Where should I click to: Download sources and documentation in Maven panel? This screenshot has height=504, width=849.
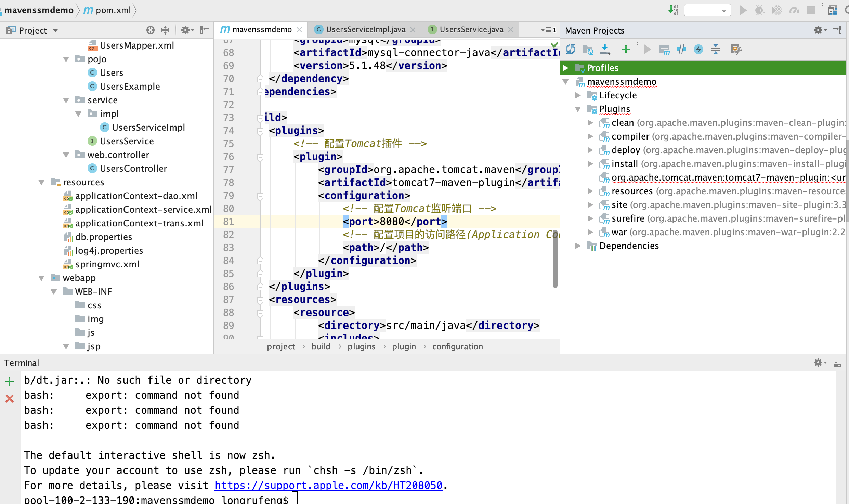point(605,49)
